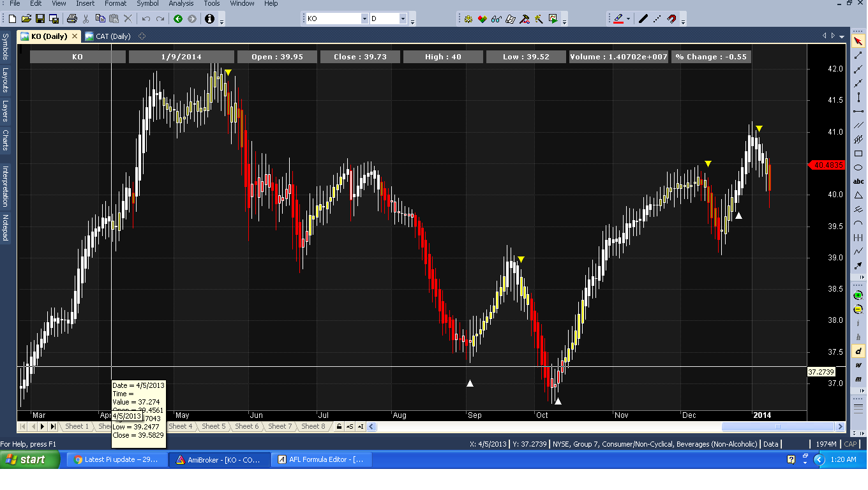Switch to monthly 'm' interval button

point(858,380)
